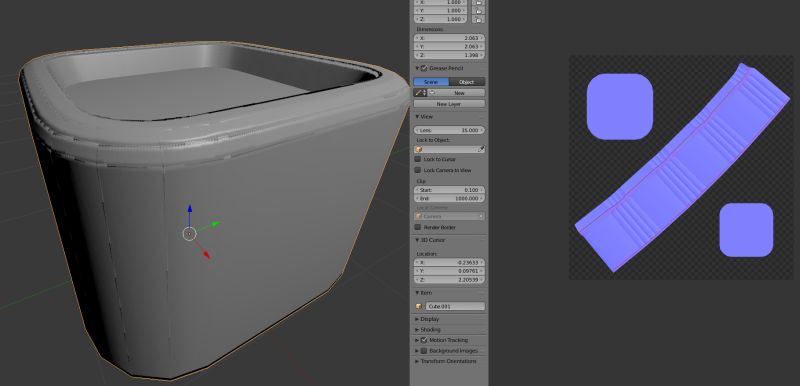Viewport: 800px width, 386px height.
Task: Collapse the View panel
Action: coord(417,117)
